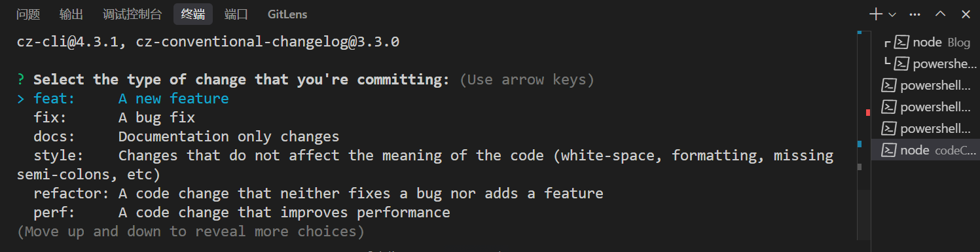
Task: Click terminal icon of second standalone powershell
Action: [888, 107]
